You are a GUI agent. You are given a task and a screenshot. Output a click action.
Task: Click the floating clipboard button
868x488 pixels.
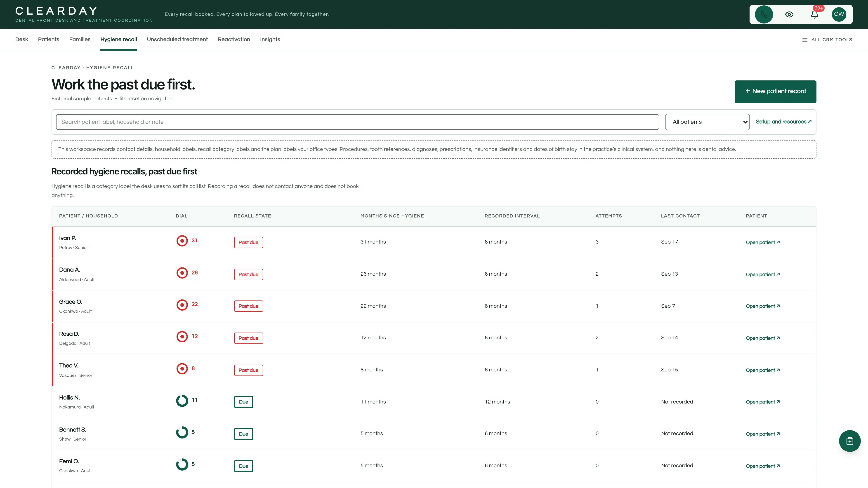pyautogui.click(x=850, y=441)
